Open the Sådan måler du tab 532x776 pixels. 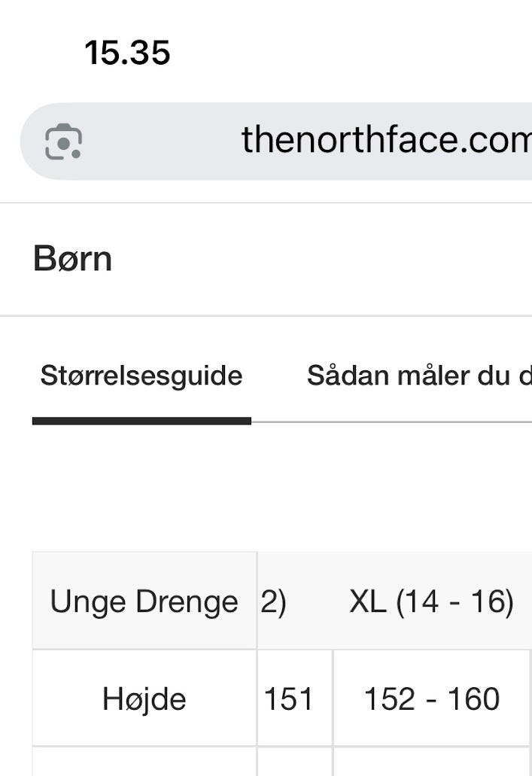click(x=418, y=376)
